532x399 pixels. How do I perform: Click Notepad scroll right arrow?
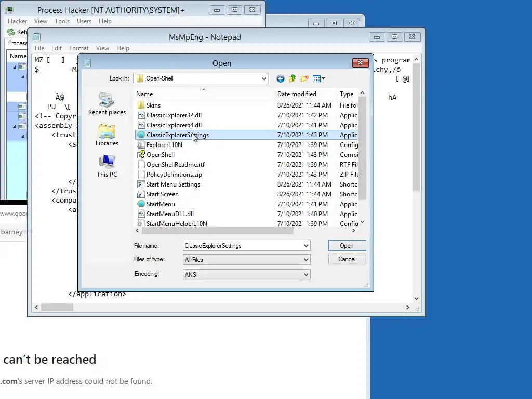pyautogui.click(x=407, y=308)
